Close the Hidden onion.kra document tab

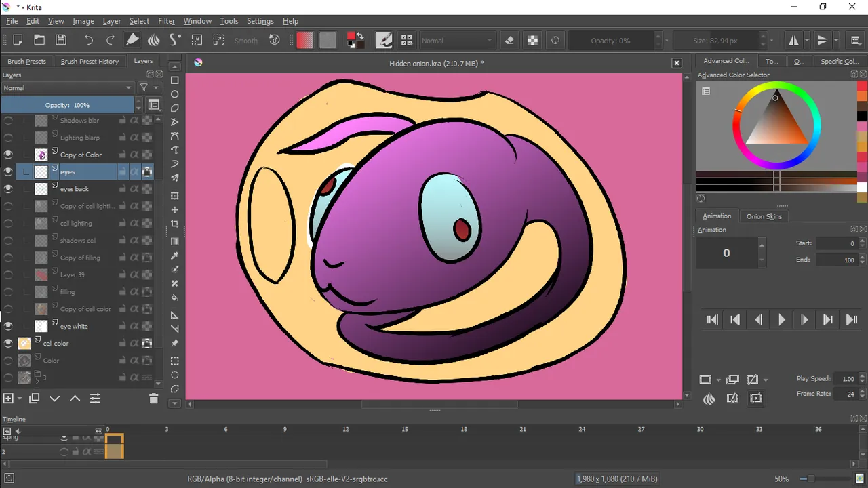coord(676,63)
